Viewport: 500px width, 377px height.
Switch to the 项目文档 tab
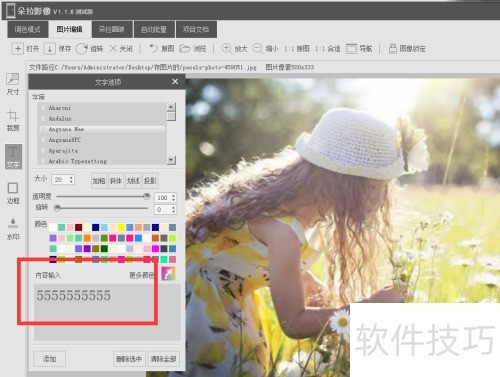pos(196,29)
